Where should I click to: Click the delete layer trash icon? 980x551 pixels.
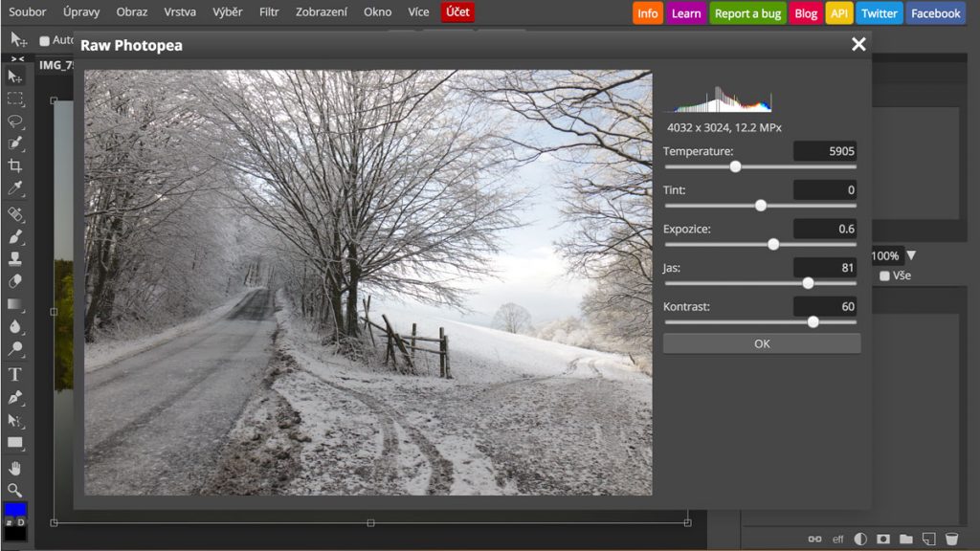point(951,540)
